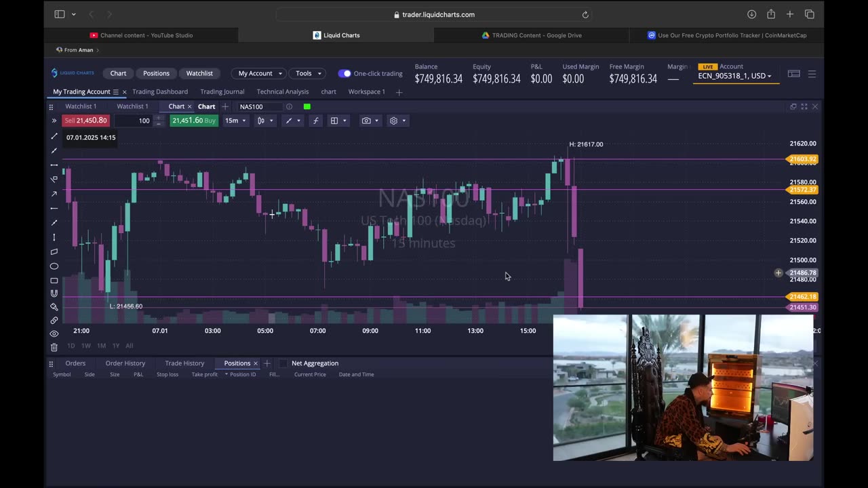Select the parallelogram shape tool
The width and height of the screenshot is (868, 488).
[54, 251]
